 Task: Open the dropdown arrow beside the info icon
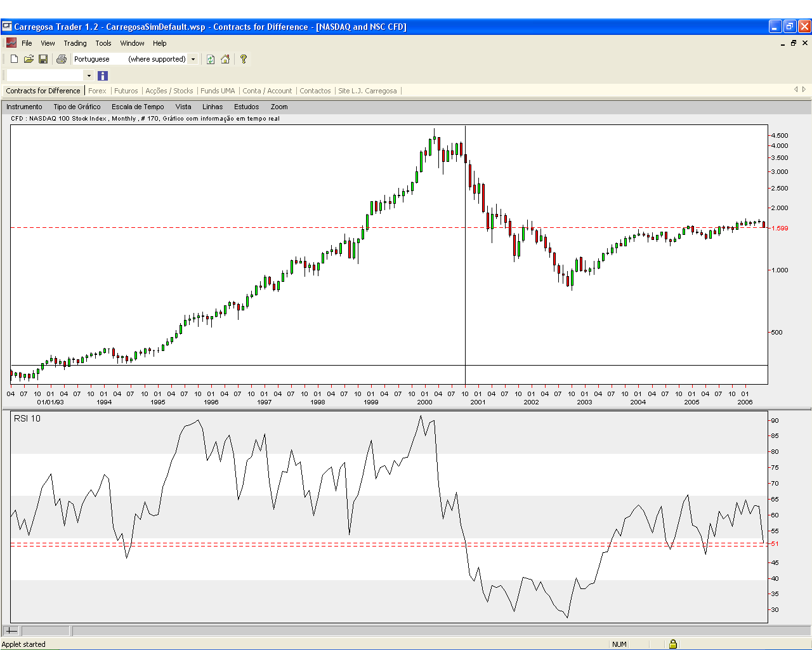tap(89, 76)
